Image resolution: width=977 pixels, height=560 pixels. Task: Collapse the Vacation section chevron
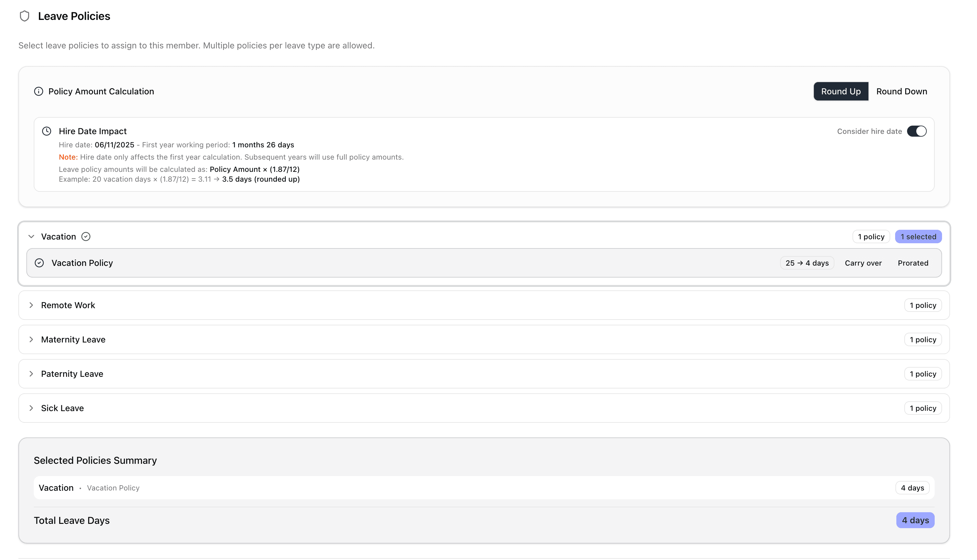(32, 236)
